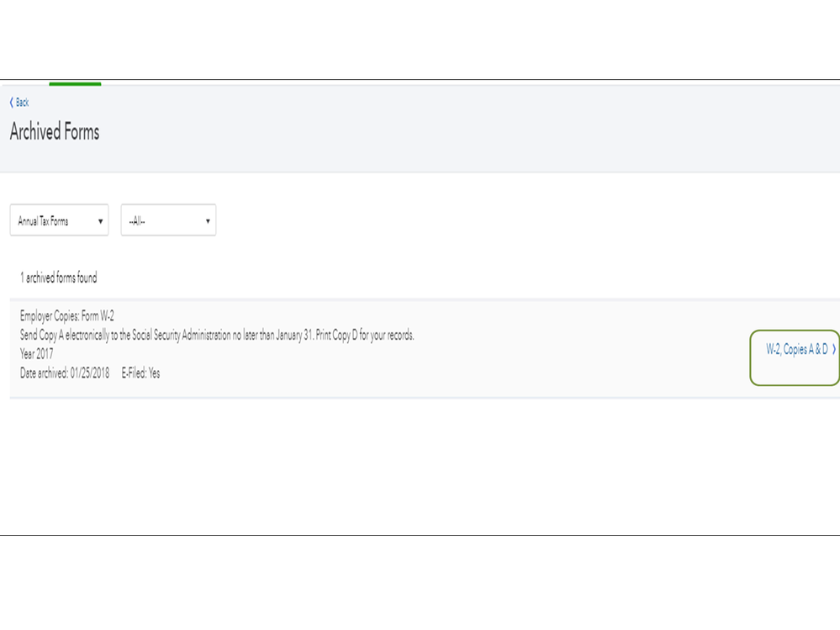This screenshot has height=630, width=840.
Task: Click the 'Annual Tax Forms' label text
Action: (x=44, y=222)
